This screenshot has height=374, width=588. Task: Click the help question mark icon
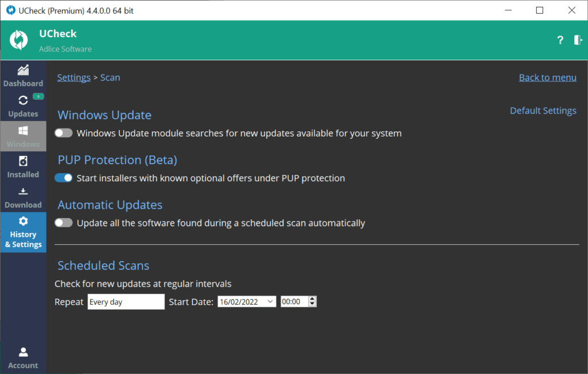pyautogui.click(x=560, y=40)
